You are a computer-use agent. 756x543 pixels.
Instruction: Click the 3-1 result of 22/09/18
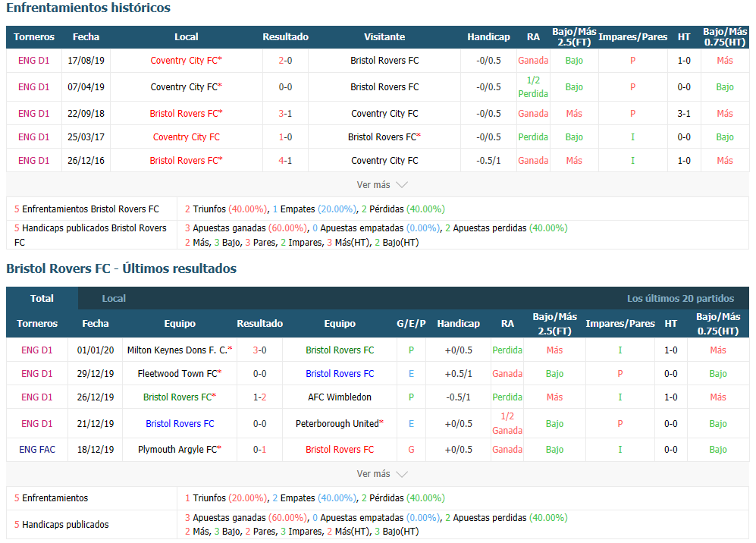285,113
